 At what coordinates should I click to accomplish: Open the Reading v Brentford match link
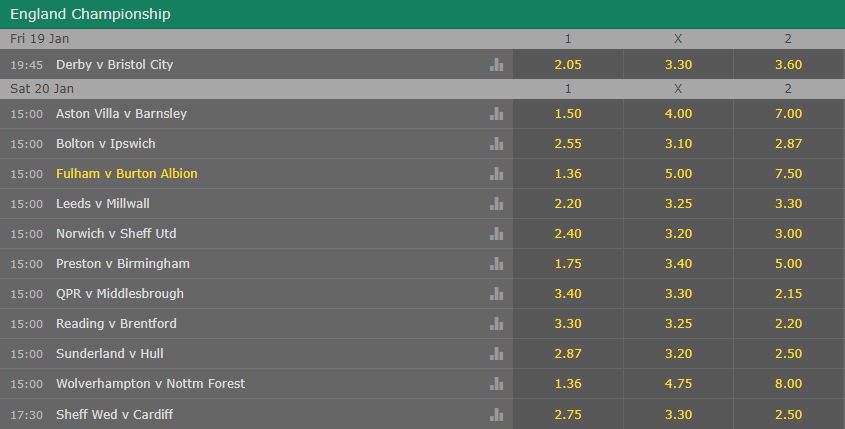tap(116, 324)
